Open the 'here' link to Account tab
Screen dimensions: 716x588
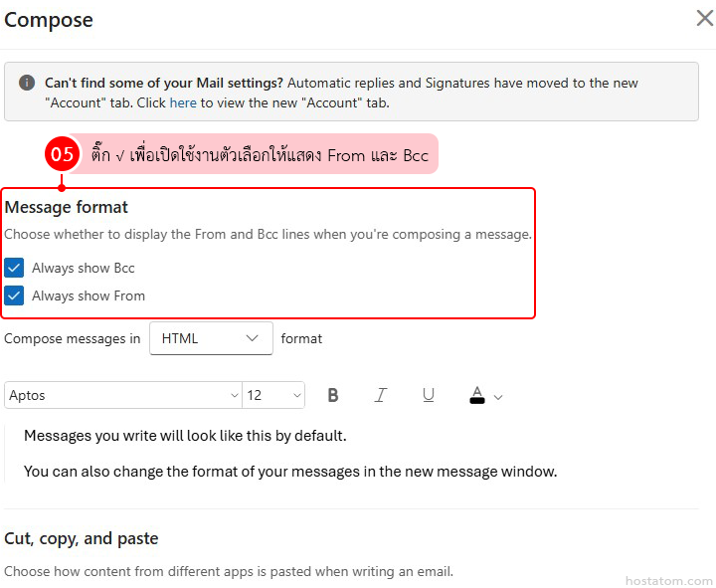(183, 102)
